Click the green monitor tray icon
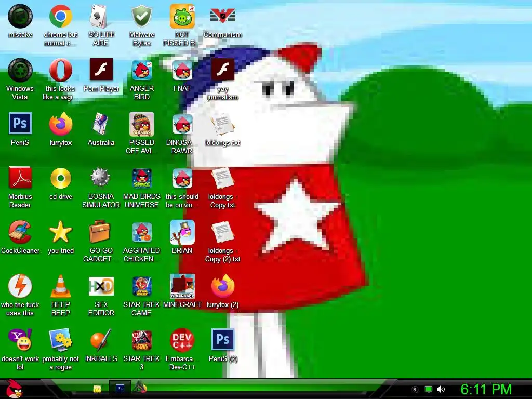 (x=429, y=389)
